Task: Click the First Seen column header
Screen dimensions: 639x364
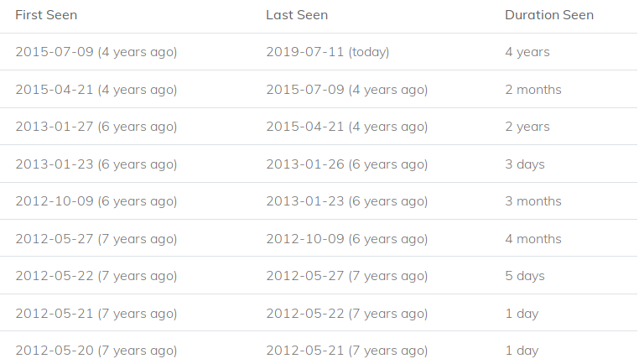Action: coord(46,15)
